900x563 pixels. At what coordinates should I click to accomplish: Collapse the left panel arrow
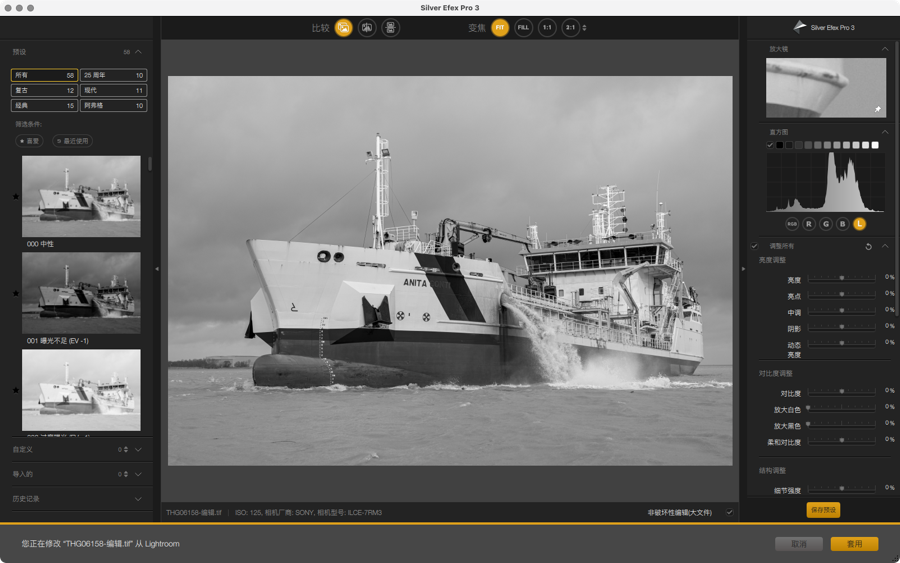(x=157, y=269)
